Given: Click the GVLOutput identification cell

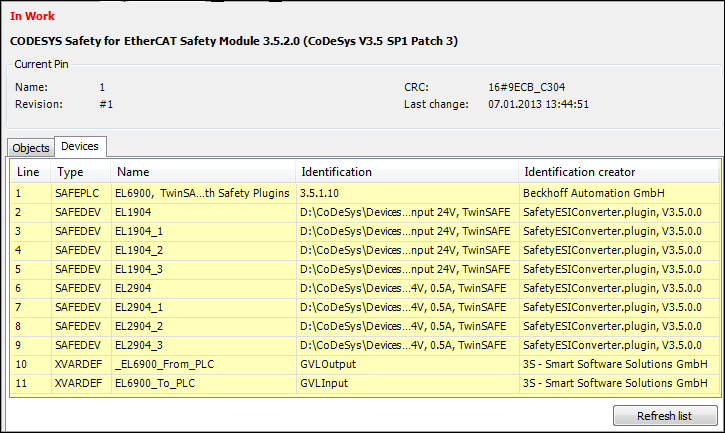Looking at the screenshot, I should 328,364.
